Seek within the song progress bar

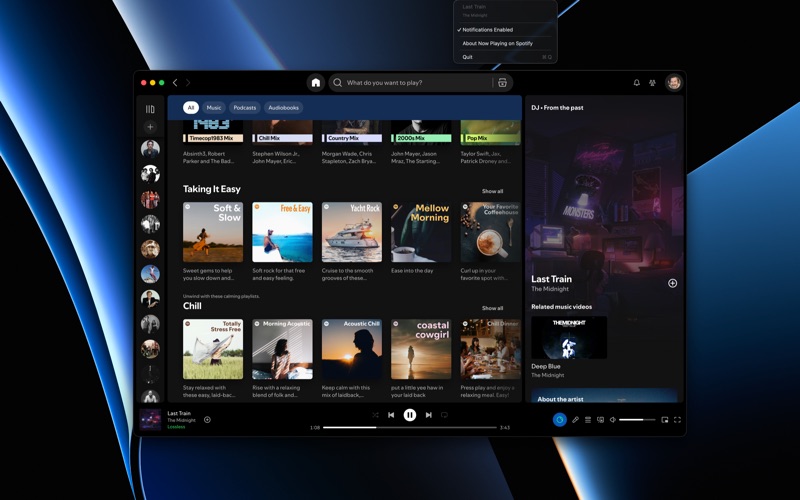[x=410, y=428]
